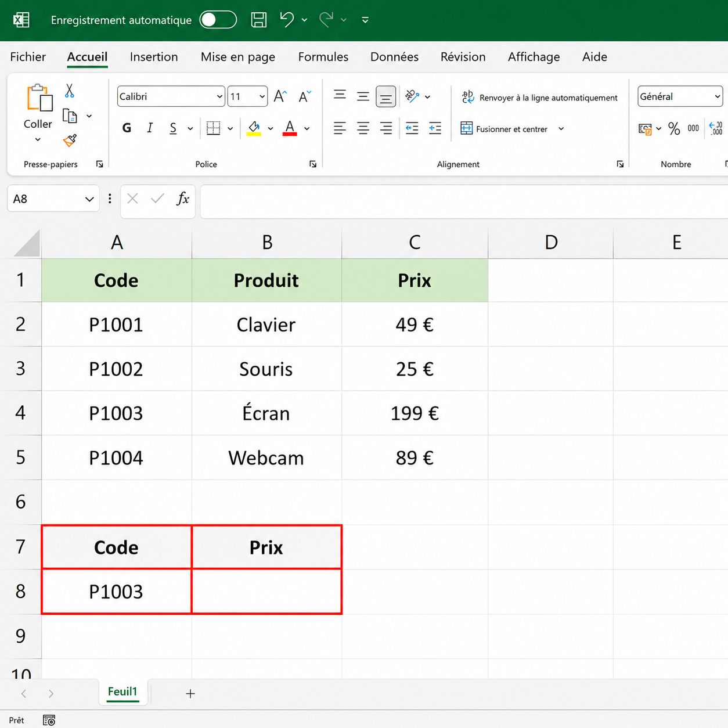
Task: Open the Aide tab
Action: 594,57
